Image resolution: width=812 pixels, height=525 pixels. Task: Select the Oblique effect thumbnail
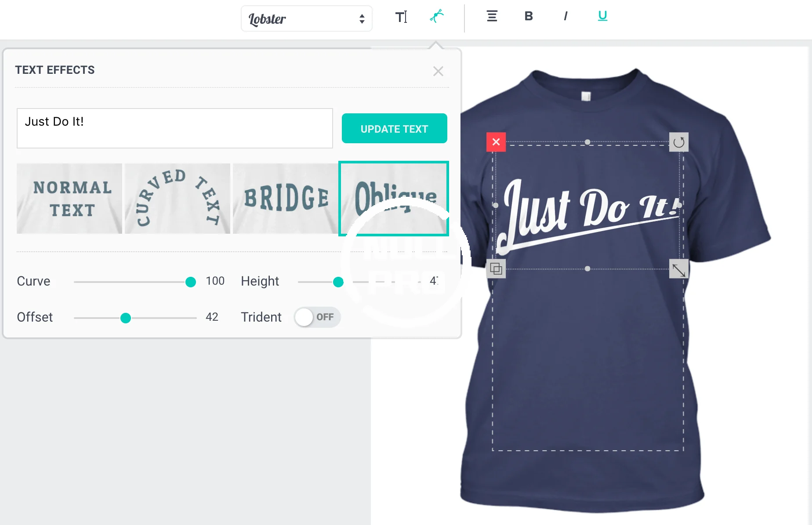(x=394, y=199)
